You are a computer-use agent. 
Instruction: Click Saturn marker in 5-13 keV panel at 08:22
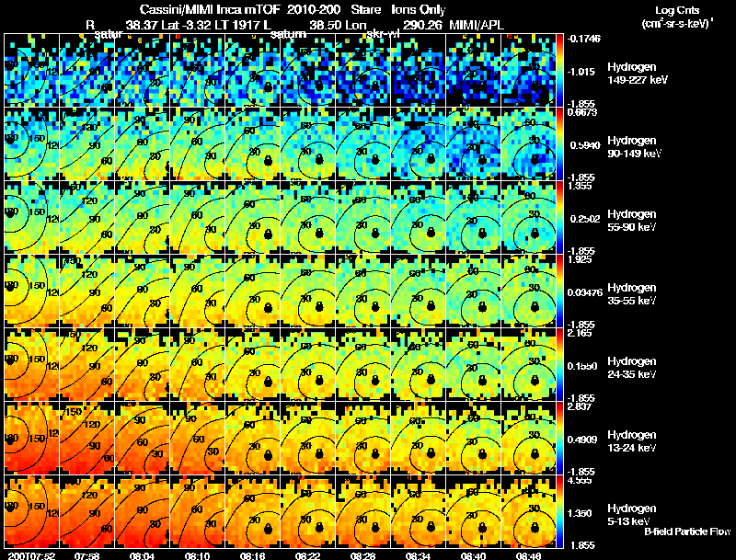point(319,528)
